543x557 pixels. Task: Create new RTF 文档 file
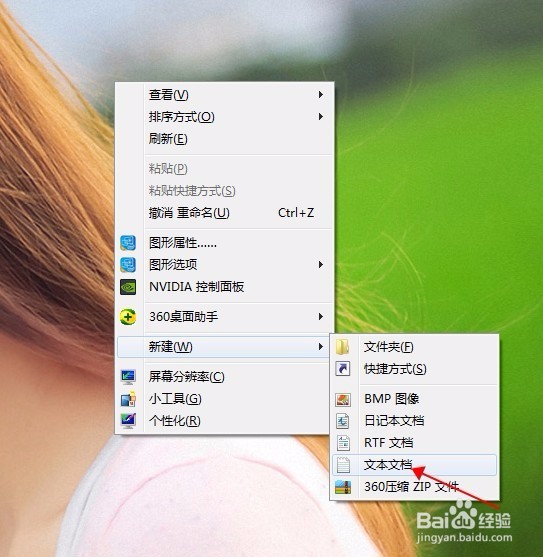pyautogui.click(x=414, y=443)
